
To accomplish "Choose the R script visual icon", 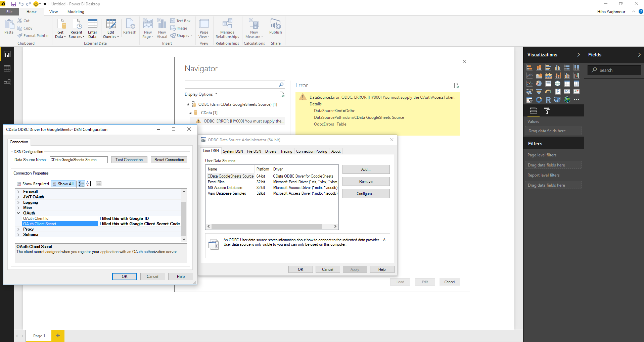I will coord(548,100).
